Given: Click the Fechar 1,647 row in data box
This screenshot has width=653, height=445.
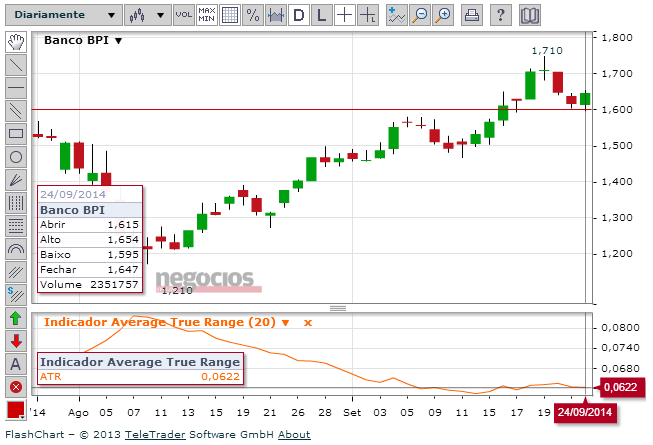Looking at the screenshot, I should tap(90, 270).
